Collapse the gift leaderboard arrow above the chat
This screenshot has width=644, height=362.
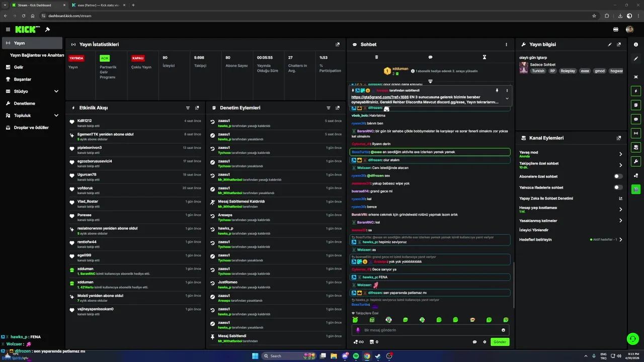pos(430,81)
